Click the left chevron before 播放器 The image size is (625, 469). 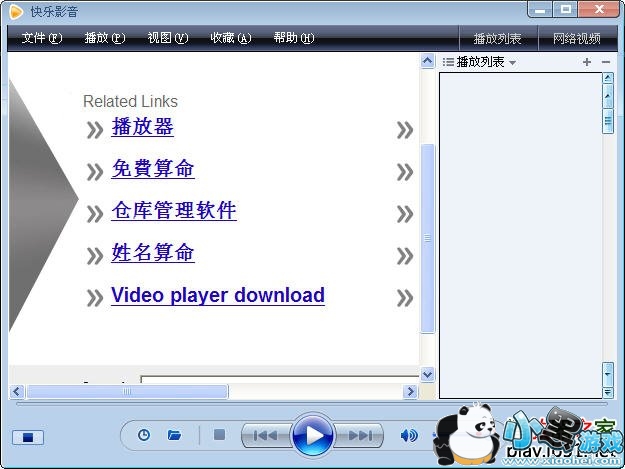coord(95,130)
